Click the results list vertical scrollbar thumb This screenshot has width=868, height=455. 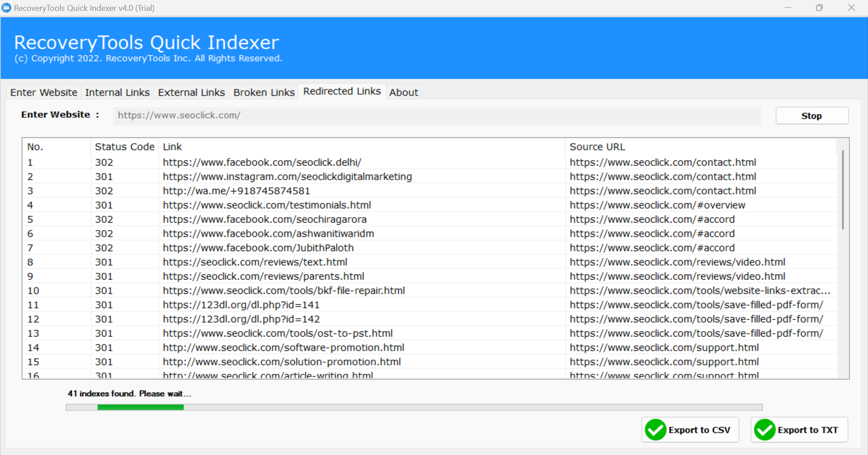(x=843, y=190)
